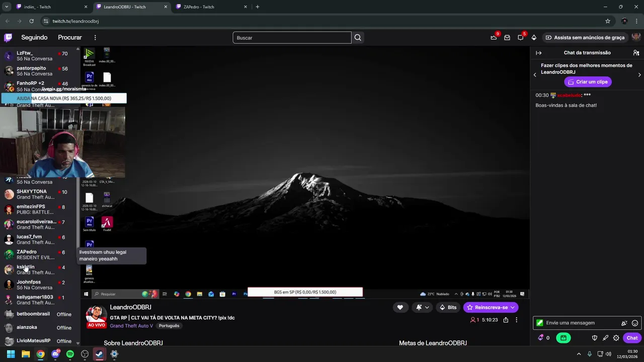
Task: Click the chat celebration cheer icon
Action: pos(624,323)
